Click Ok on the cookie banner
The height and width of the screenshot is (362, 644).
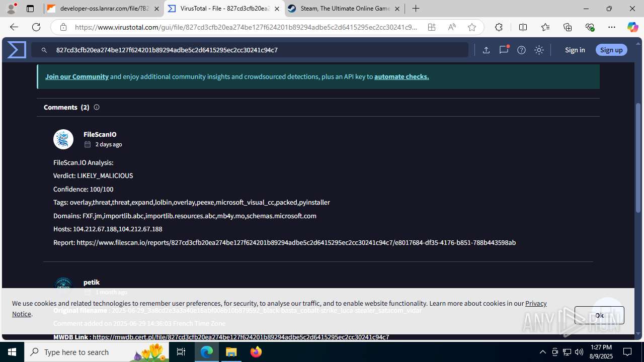tap(599, 315)
